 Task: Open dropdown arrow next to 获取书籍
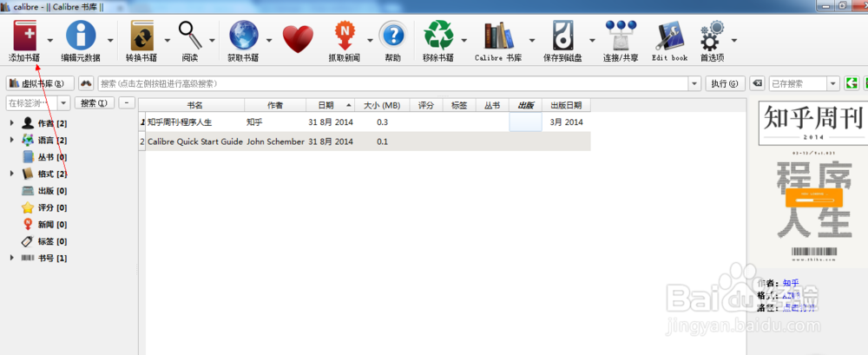pyautogui.click(x=270, y=40)
